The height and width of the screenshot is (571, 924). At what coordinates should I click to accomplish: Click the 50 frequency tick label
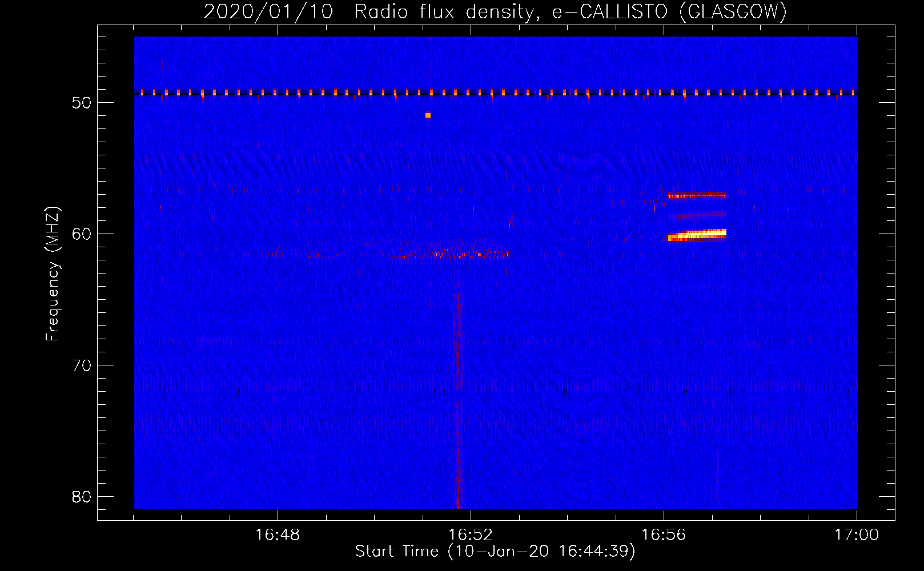[x=82, y=103]
